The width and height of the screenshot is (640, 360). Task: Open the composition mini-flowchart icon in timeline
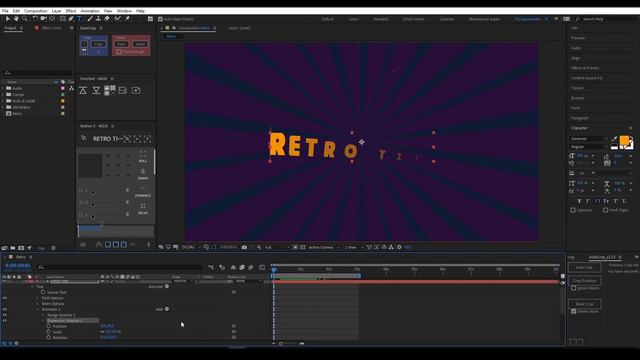tap(211, 268)
